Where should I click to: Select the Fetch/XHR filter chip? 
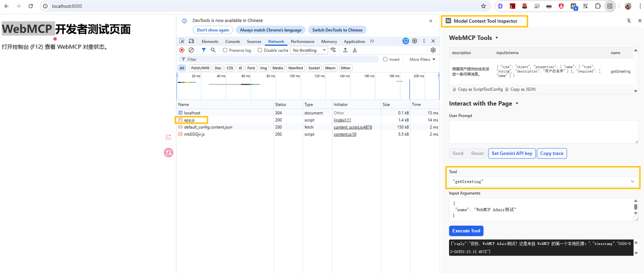pyautogui.click(x=200, y=68)
